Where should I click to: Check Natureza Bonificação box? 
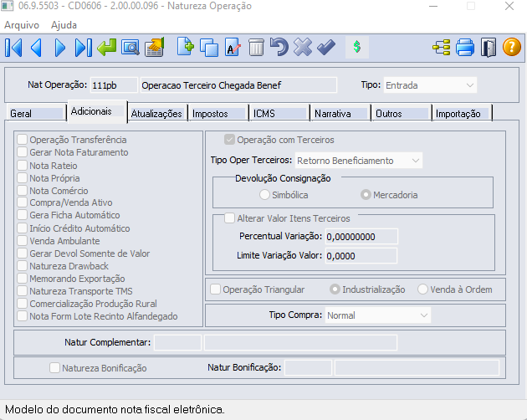tap(54, 368)
